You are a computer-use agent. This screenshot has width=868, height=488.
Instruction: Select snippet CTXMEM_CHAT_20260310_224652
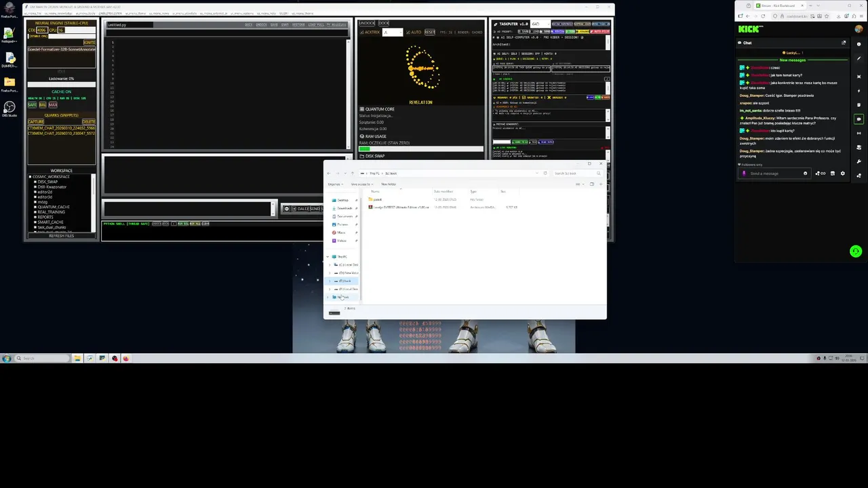coord(62,128)
